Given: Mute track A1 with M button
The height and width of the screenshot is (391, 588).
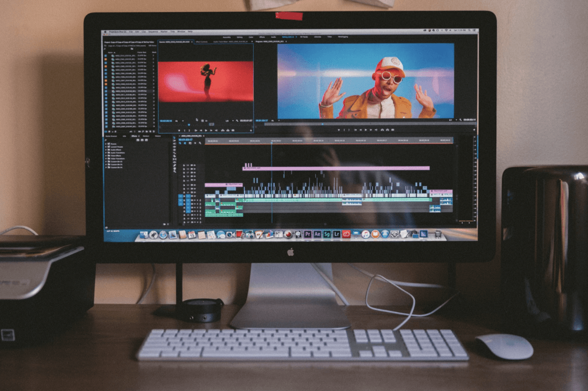Looking at the screenshot, I should coord(195,200).
